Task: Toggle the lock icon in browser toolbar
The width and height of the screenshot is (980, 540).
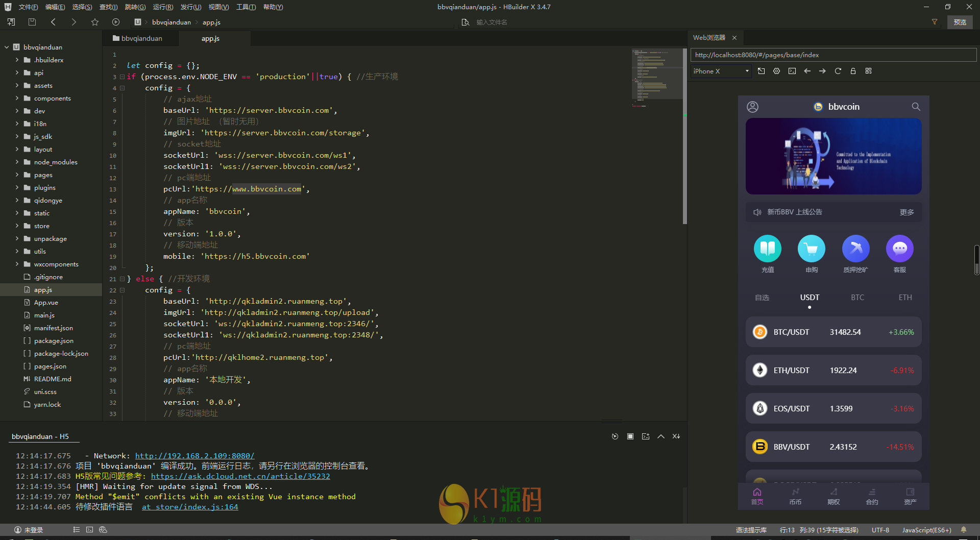Action: pyautogui.click(x=853, y=71)
